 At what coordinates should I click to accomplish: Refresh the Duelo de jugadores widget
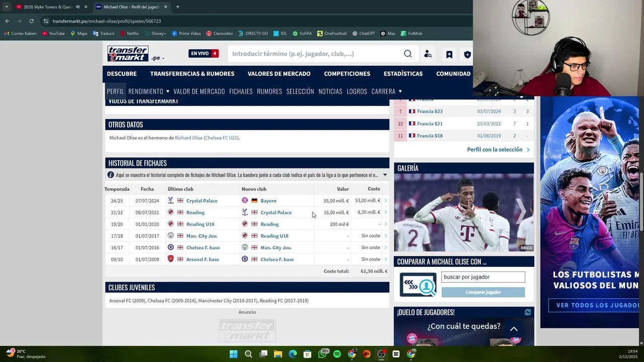coord(528,312)
